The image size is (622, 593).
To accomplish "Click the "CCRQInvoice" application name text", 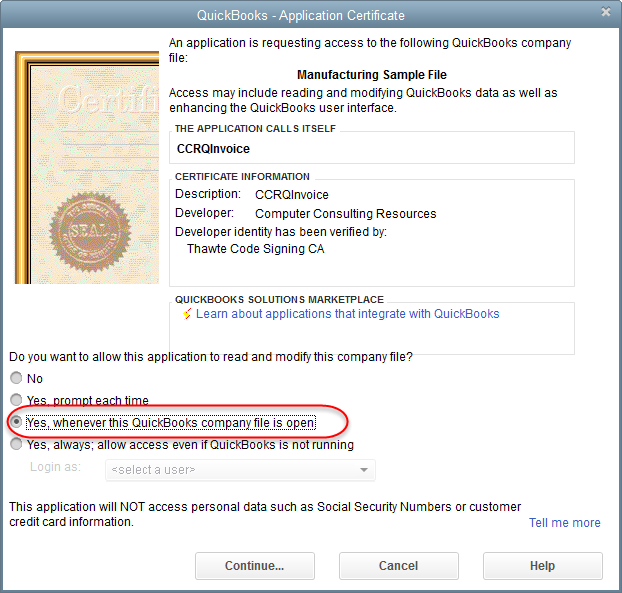I will pyautogui.click(x=213, y=149).
